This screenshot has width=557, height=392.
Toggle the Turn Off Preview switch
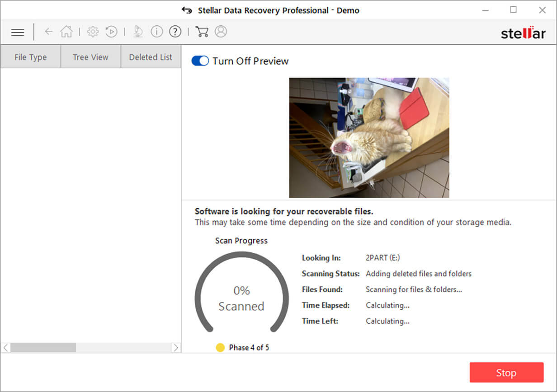click(200, 61)
